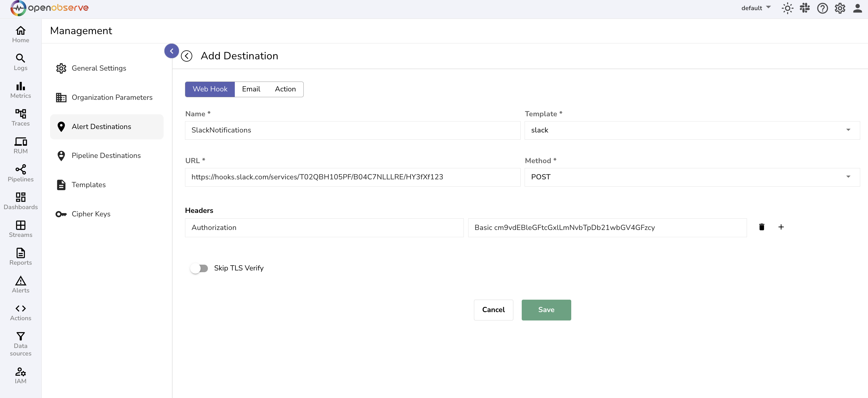Click into the URL input field

tap(352, 177)
